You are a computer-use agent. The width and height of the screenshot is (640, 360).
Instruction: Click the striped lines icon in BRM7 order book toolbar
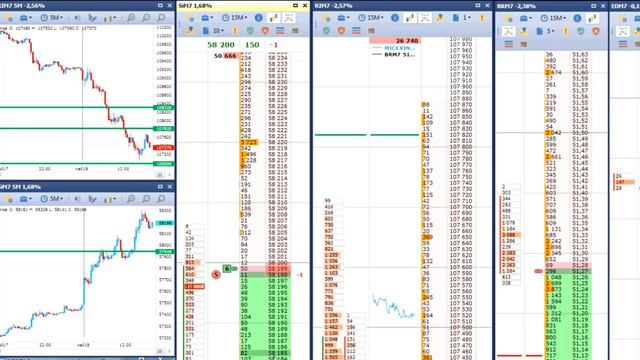[509, 44]
